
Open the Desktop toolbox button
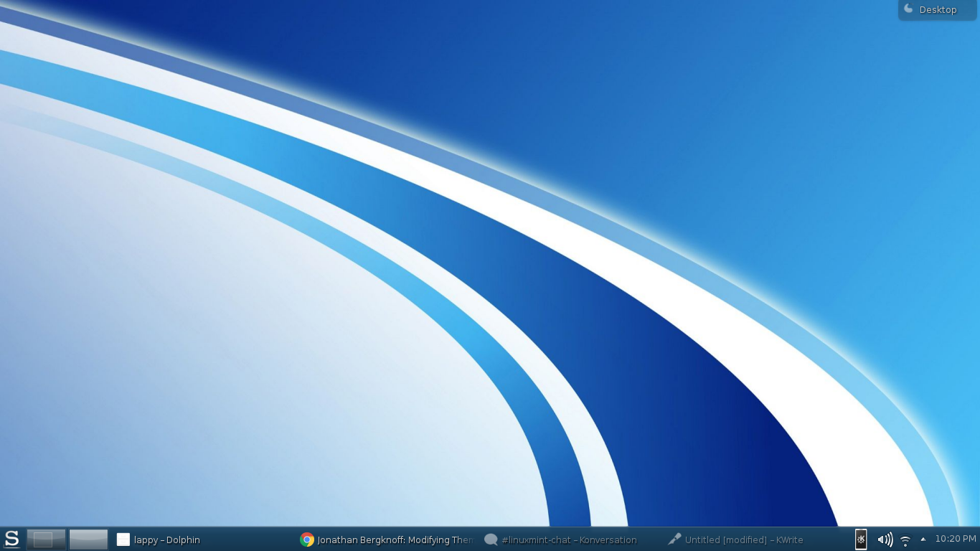938,9
